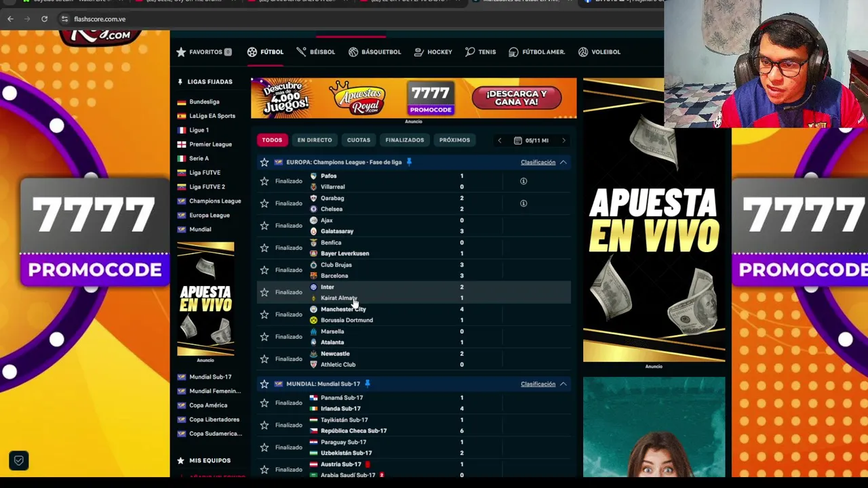Star the Marsella vs Atalanta match
This screenshot has height=488, width=868.
point(264,337)
